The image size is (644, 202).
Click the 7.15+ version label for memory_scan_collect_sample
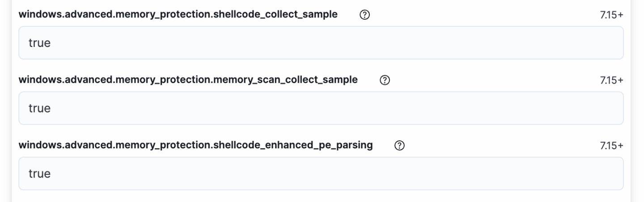tap(611, 80)
